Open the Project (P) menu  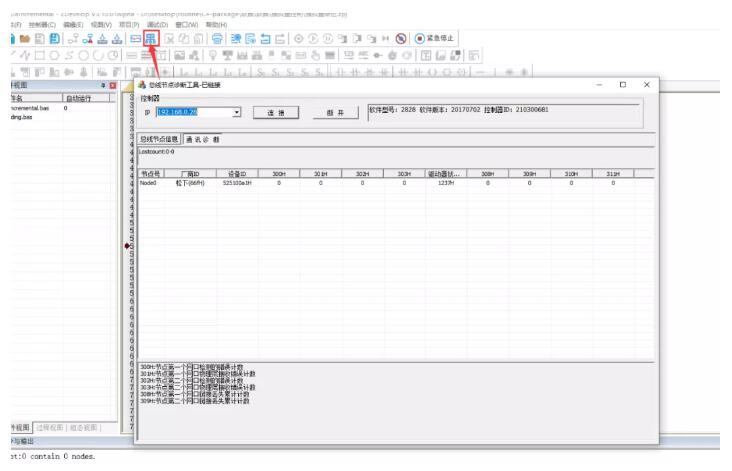pos(129,24)
